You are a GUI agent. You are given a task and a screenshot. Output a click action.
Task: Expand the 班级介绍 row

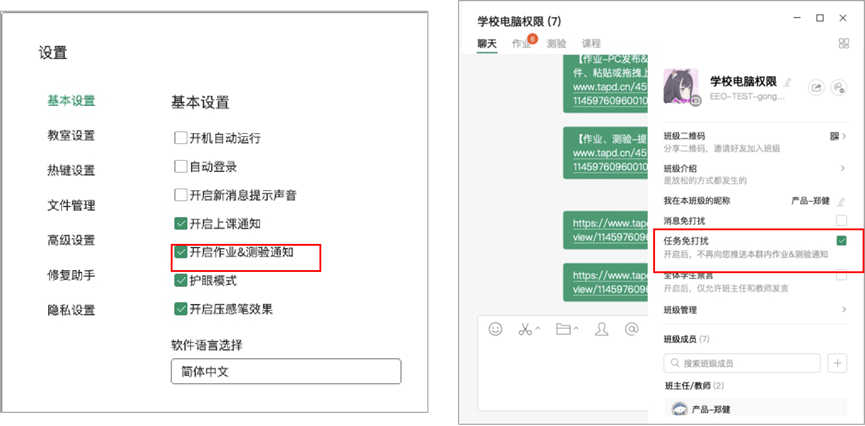(x=755, y=174)
